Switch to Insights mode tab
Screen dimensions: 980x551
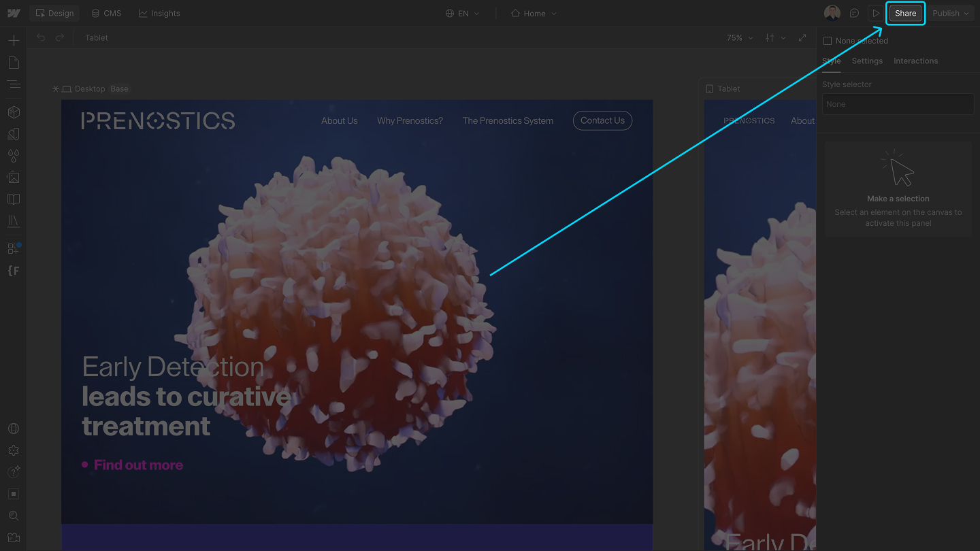pos(159,13)
